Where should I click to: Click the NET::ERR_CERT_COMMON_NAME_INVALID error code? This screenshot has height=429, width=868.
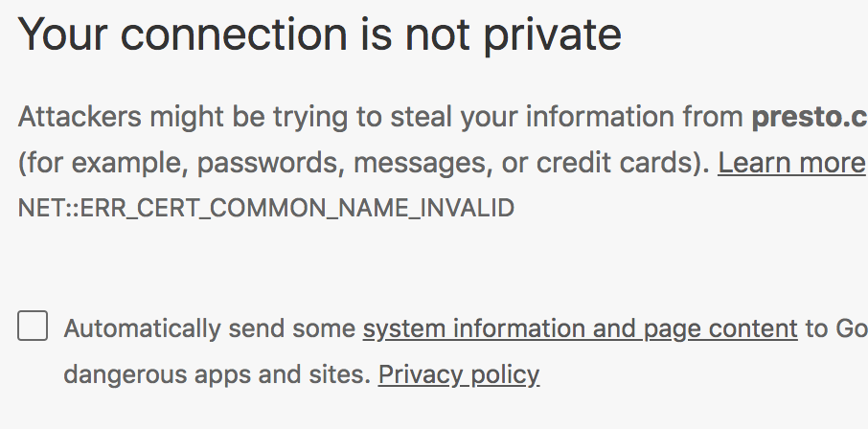coord(266,208)
